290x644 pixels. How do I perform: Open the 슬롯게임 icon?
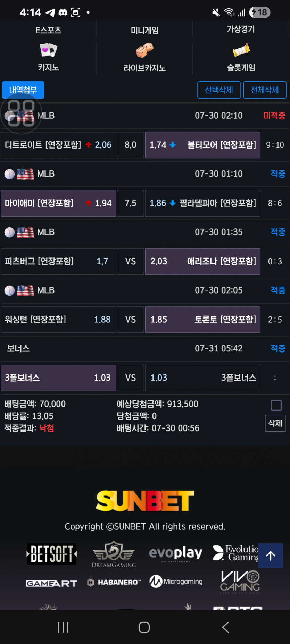tap(241, 50)
